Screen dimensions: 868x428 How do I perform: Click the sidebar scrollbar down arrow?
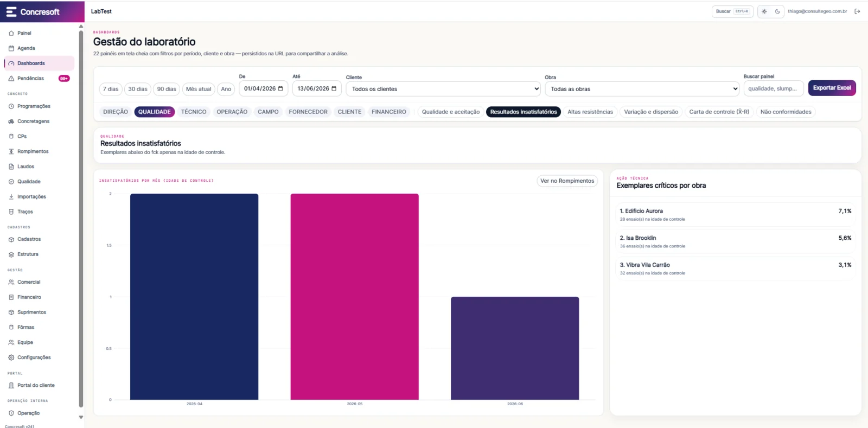click(81, 417)
